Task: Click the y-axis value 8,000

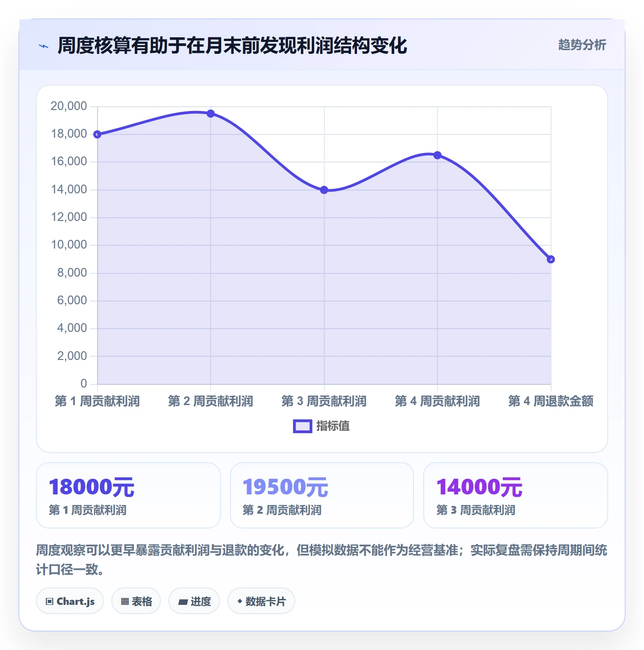Action: click(x=72, y=273)
